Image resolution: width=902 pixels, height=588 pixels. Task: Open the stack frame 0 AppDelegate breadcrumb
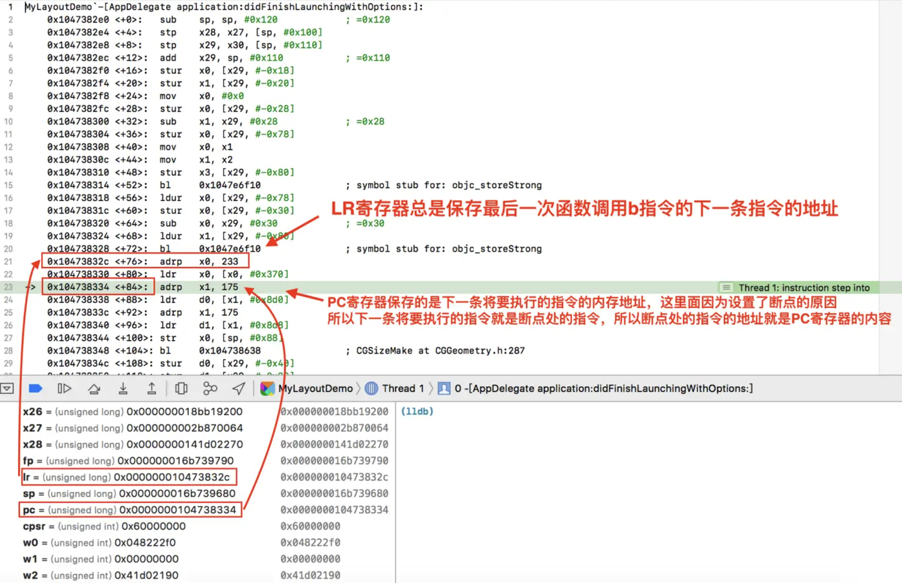click(603, 389)
